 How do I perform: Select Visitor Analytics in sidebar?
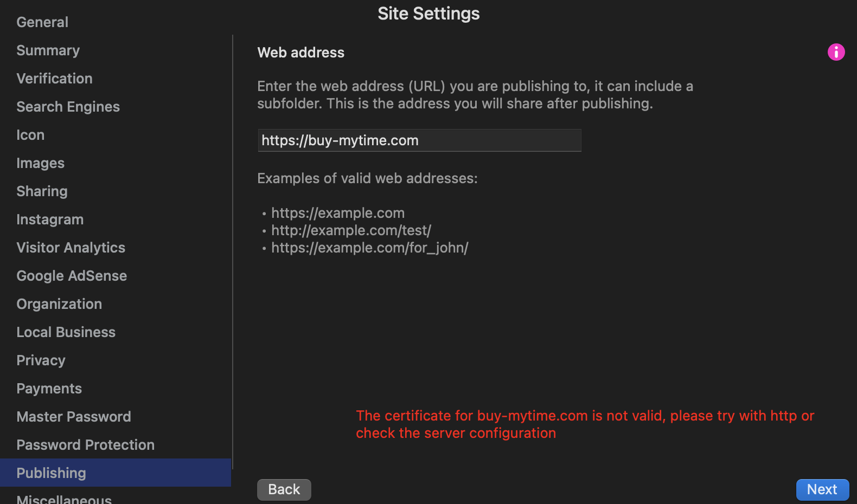pyautogui.click(x=71, y=248)
